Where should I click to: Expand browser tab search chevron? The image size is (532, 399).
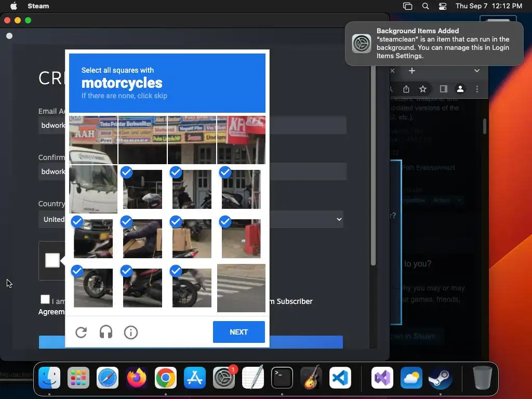point(477,71)
